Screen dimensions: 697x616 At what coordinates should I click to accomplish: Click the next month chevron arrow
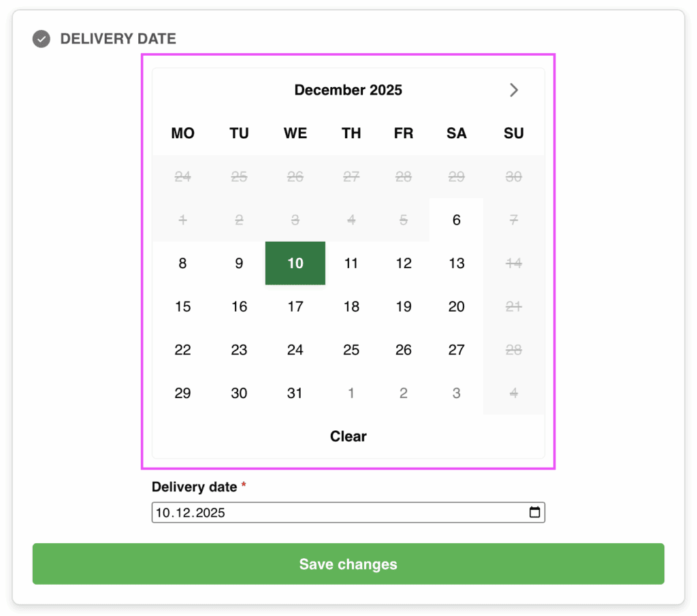click(x=514, y=89)
